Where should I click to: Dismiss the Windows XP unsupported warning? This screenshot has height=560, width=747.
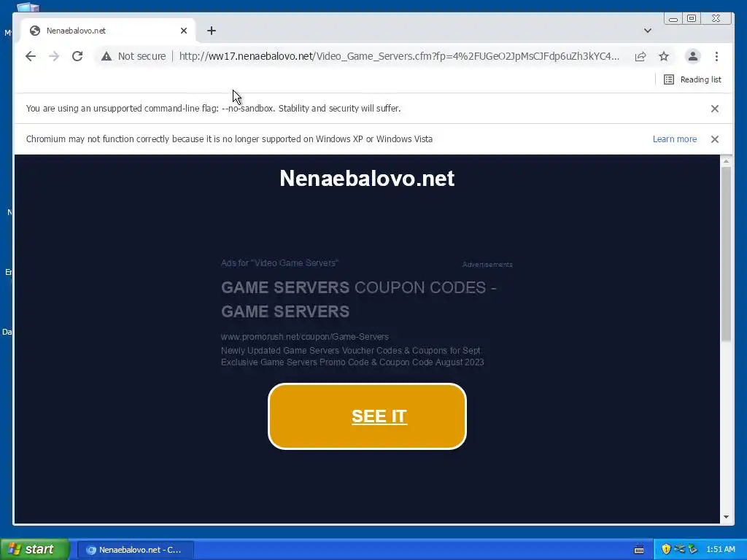[715, 139]
